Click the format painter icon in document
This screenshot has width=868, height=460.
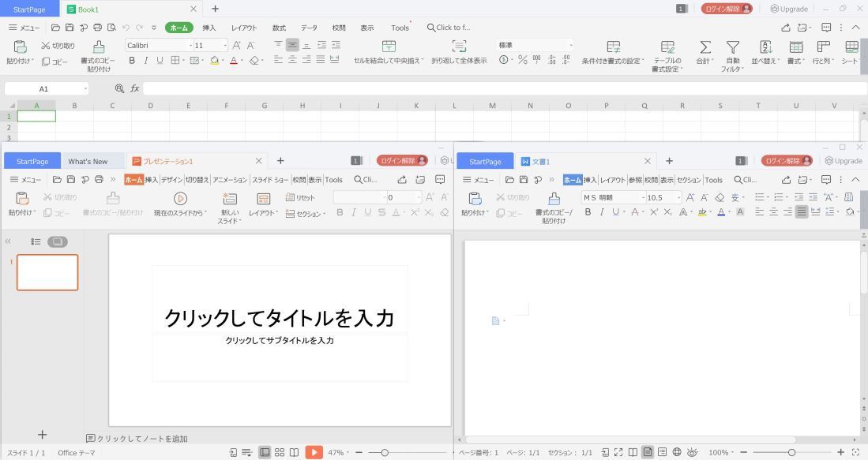(554, 199)
